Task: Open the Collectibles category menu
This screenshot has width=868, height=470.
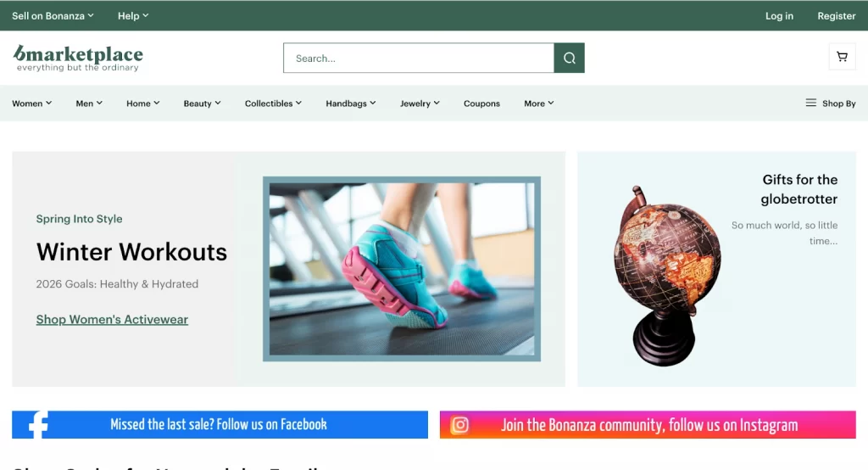Action: (274, 104)
